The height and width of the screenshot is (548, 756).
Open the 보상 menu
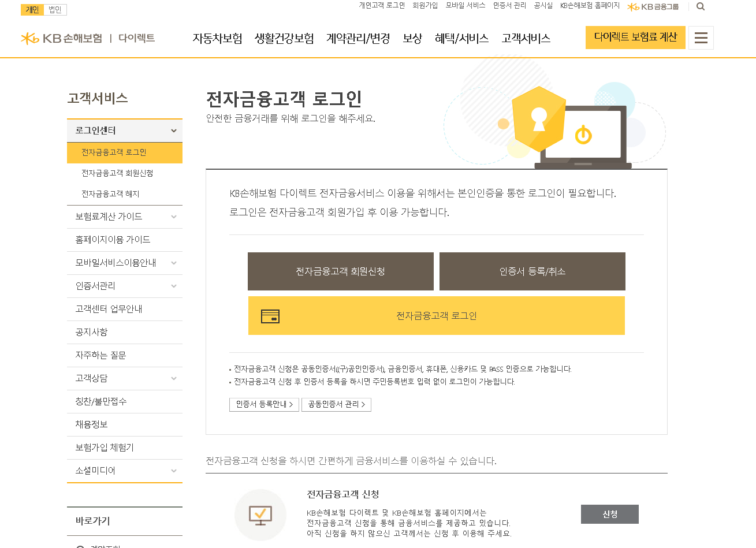[x=412, y=38]
